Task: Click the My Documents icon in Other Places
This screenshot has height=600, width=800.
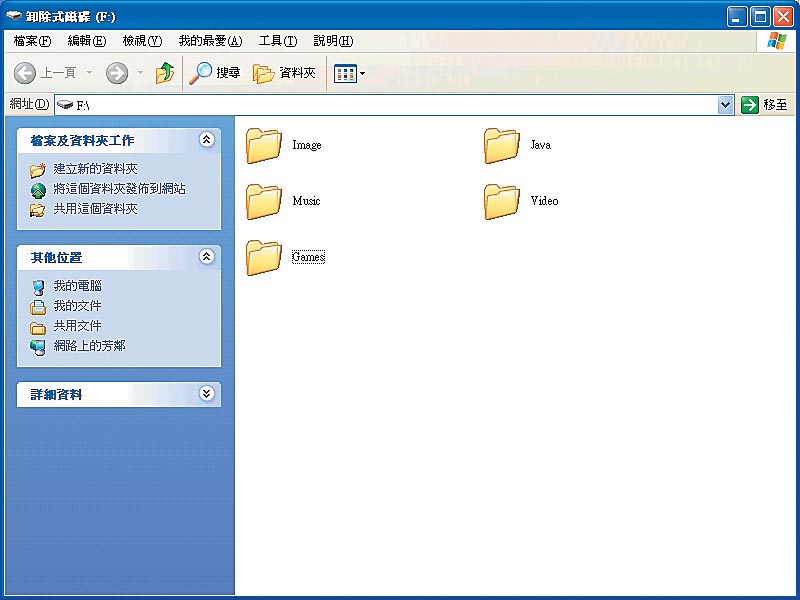Action: pos(38,307)
